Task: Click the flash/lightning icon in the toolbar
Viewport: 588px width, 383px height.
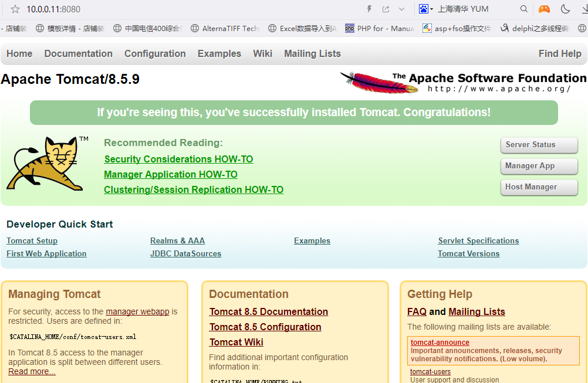Action: (x=369, y=9)
